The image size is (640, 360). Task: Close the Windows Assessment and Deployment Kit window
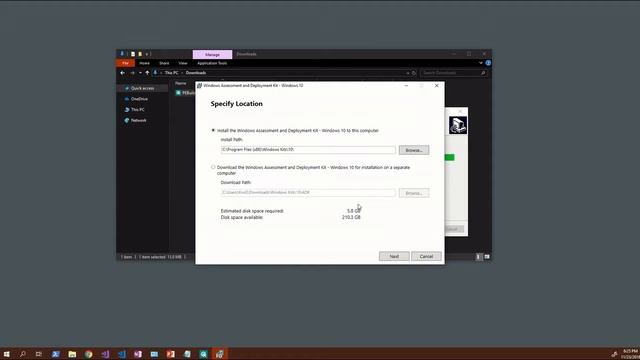coord(437,86)
